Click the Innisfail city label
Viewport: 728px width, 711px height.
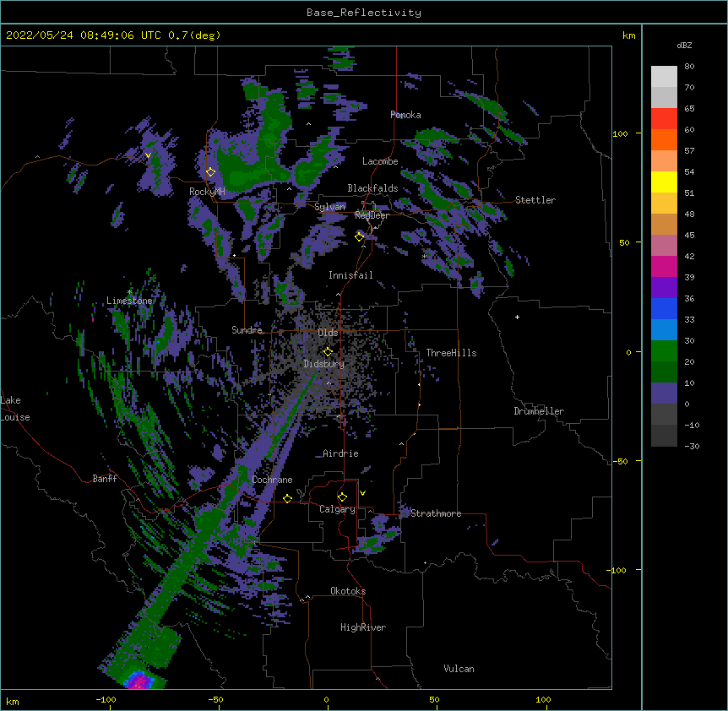coord(350,275)
